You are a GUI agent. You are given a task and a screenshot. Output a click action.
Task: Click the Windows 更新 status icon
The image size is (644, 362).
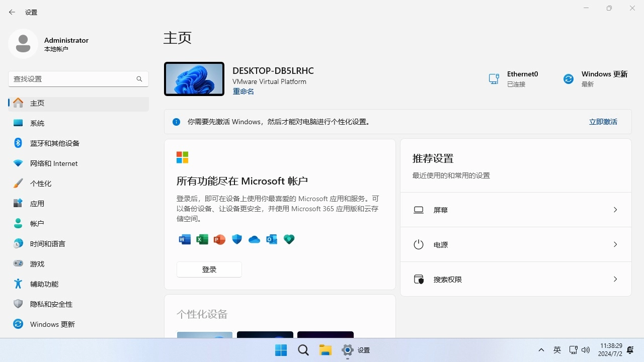pos(568,78)
